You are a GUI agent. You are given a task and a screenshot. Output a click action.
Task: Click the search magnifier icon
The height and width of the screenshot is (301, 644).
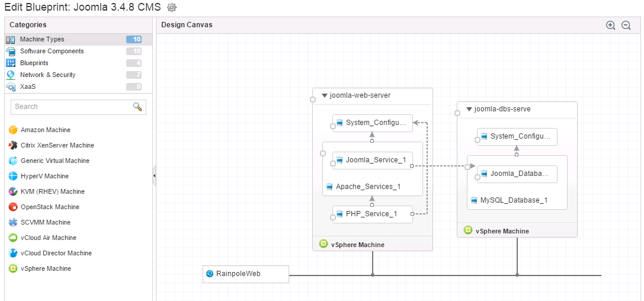[x=137, y=107]
